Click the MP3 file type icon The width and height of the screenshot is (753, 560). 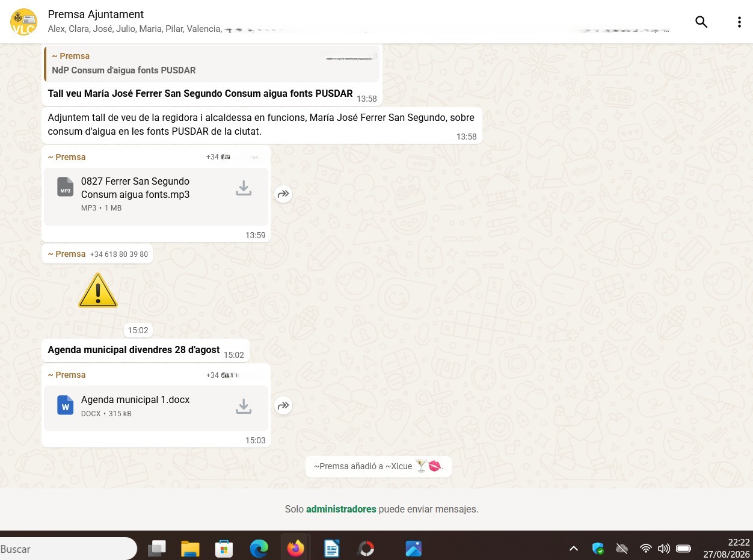tap(66, 186)
